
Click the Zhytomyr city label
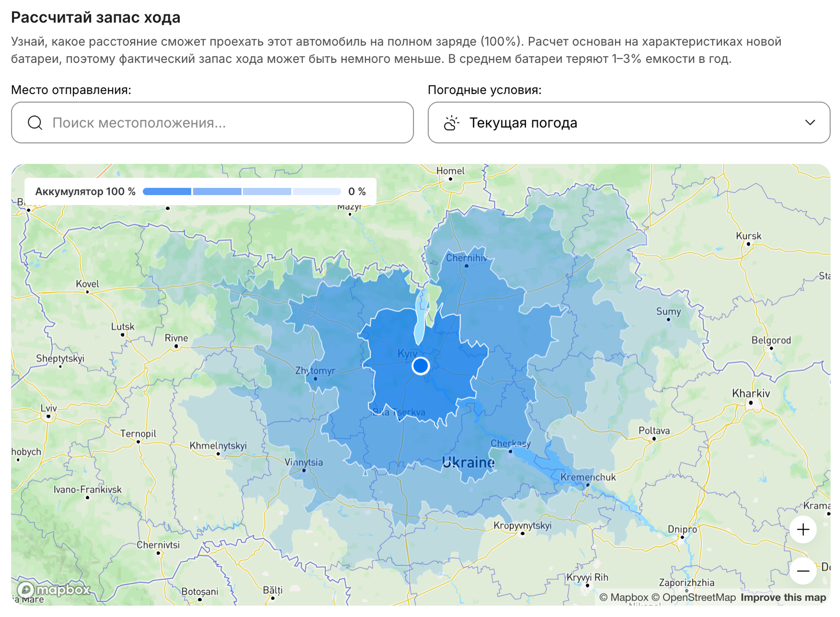point(315,370)
